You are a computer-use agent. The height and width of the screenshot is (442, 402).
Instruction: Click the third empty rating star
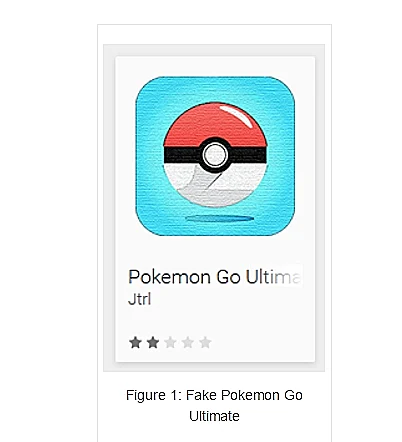[x=170, y=342]
